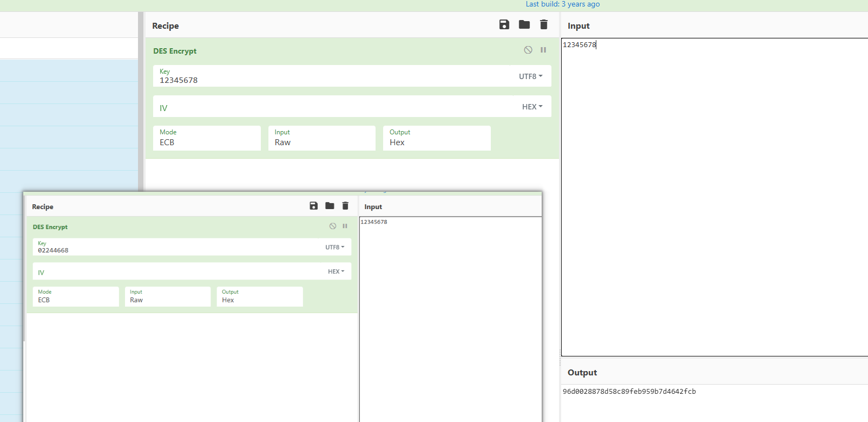Set breakpoint on overlay DES Encrypt operation
The image size is (868, 422).
(345, 226)
